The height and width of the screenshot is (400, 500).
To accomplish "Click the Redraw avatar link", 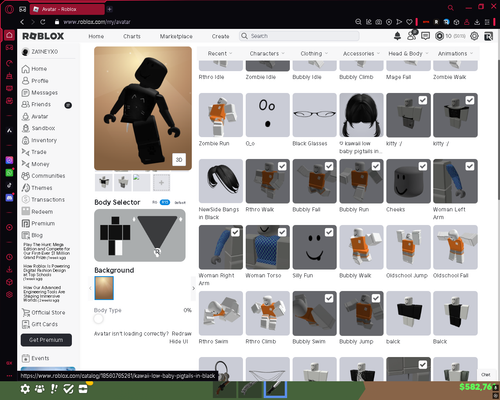I will (x=181, y=333).
